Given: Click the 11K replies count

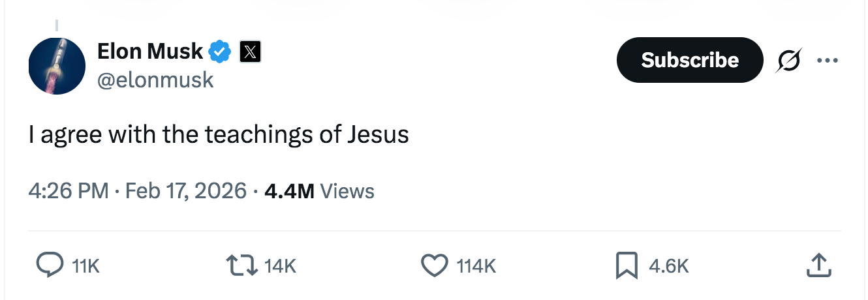Looking at the screenshot, I should click(x=85, y=266).
